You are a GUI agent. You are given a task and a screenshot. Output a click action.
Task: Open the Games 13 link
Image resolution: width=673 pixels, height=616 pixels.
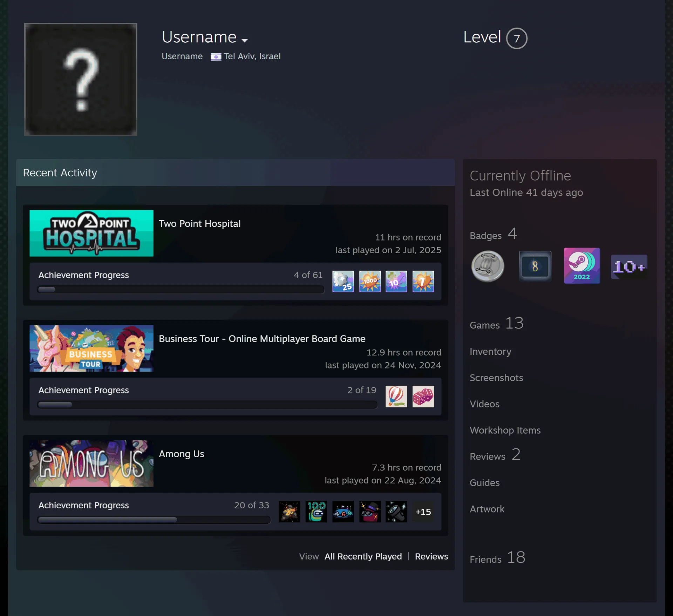(497, 323)
